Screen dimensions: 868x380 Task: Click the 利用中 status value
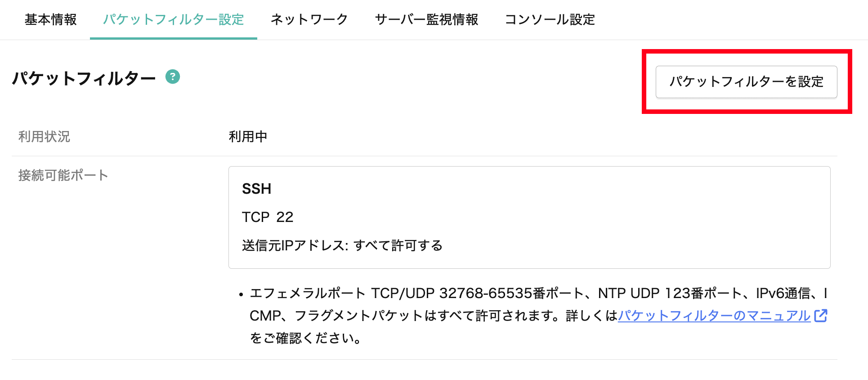[248, 136]
